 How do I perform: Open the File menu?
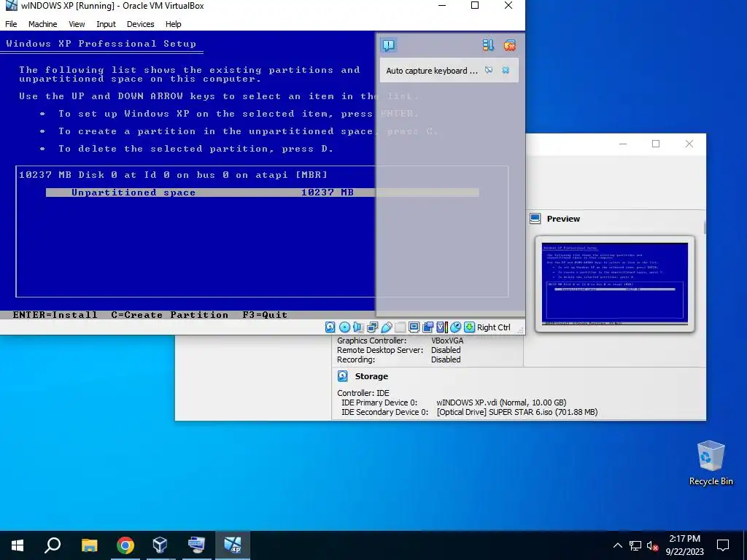click(x=11, y=24)
